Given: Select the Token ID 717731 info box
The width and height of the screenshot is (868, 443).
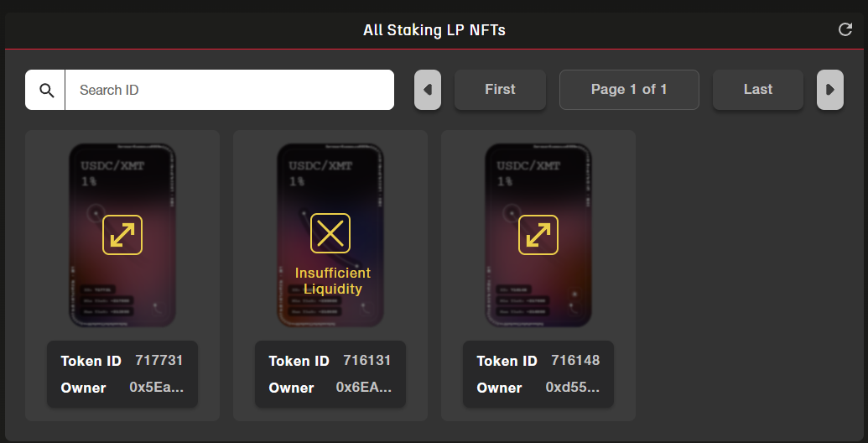Looking at the screenshot, I should 122,374.
